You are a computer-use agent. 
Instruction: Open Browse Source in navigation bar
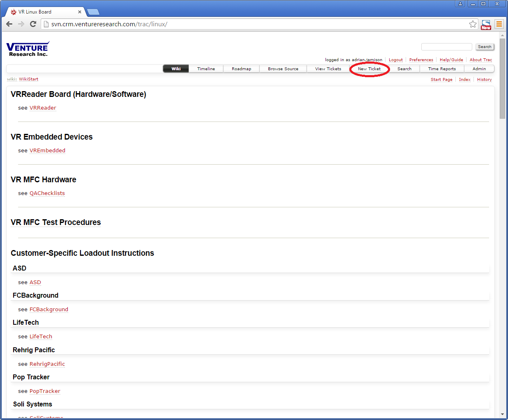click(x=283, y=69)
